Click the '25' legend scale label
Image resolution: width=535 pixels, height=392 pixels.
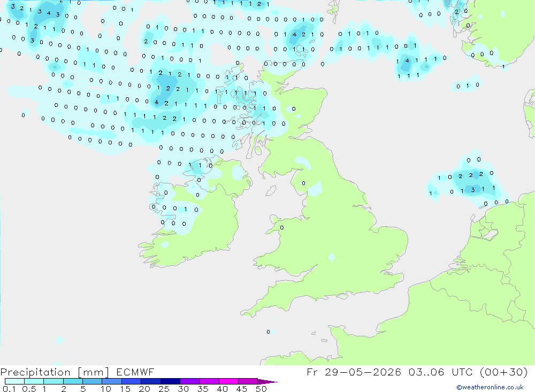164,389
